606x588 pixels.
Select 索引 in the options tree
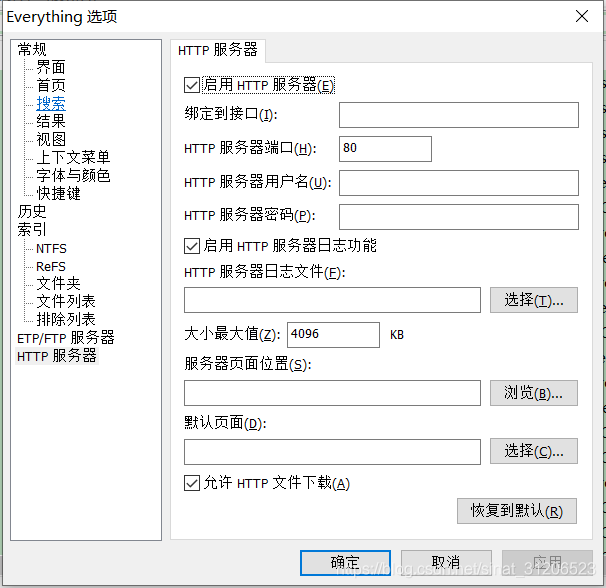[32, 229]
